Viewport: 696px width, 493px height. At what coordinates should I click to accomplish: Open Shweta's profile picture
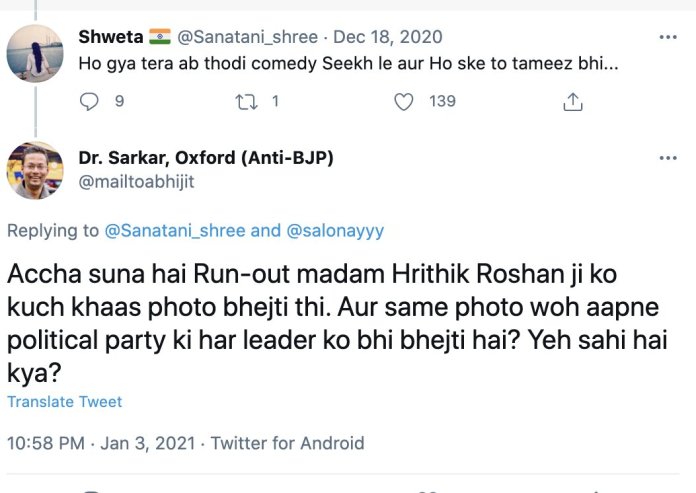point(35,53)
